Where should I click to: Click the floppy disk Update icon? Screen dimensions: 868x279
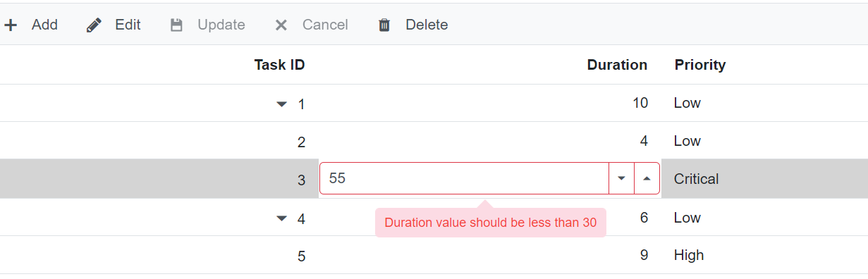click(177, 25)
